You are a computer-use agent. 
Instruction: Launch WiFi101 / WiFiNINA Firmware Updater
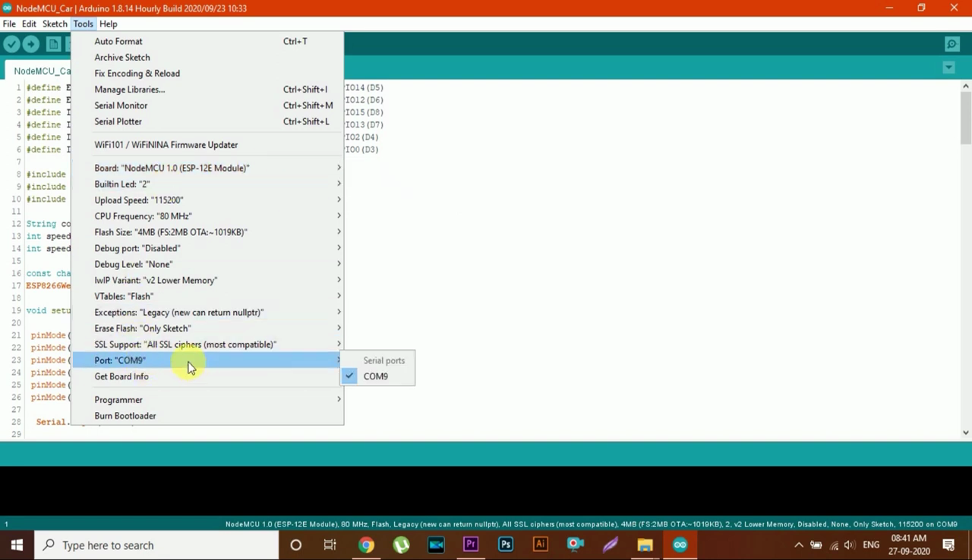click(x=207, y=145)
